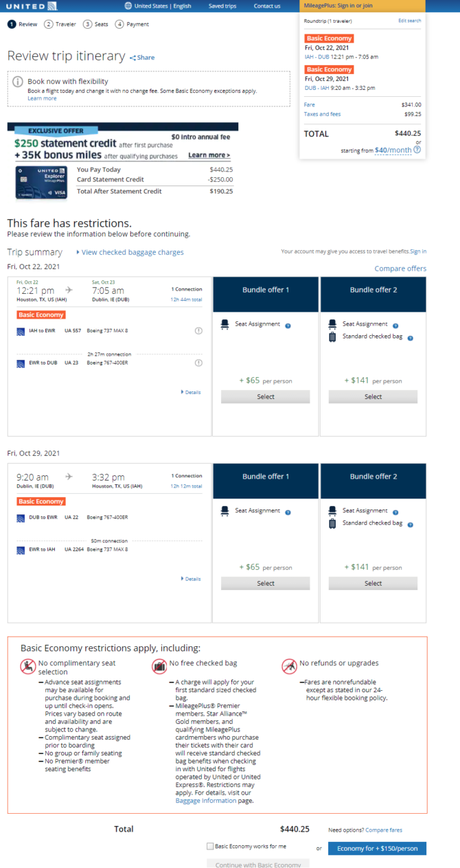The height and width of the screenshot is (868, 460).
Task: Open the Baggage Information page link
Action: coord(206,801)
